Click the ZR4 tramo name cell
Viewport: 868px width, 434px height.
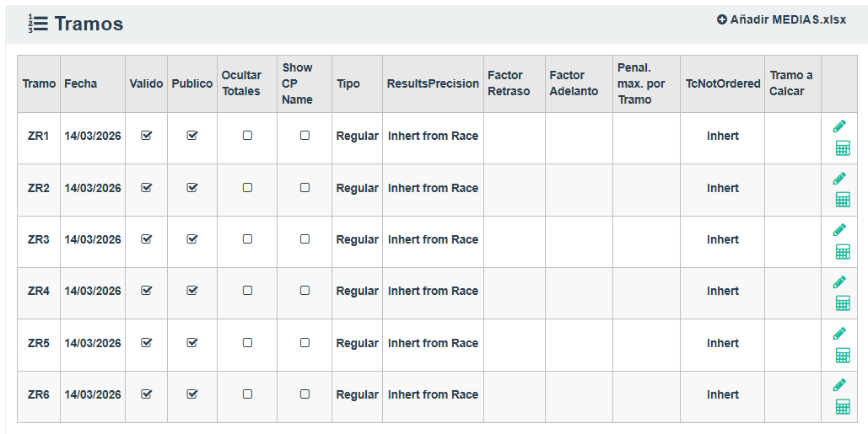tap(39, 291)
